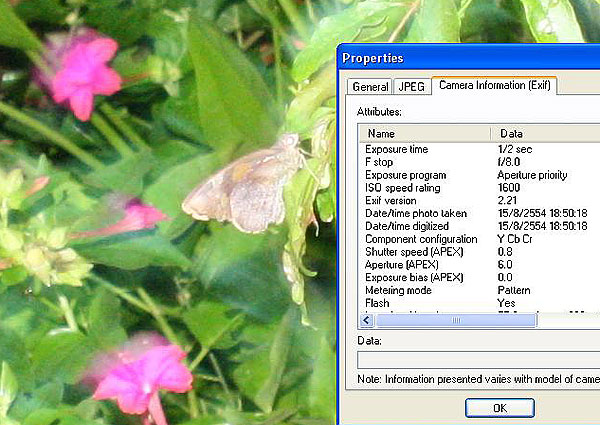Click the OK button
Viewport: 600px width, 425px height.
coord(500,408)
